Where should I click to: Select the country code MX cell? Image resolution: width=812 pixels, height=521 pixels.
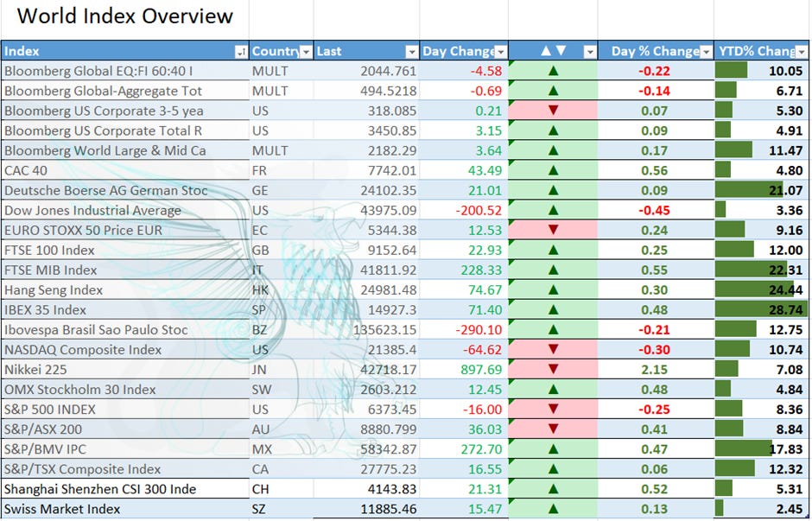pyautogui.click(x=282, y=449)
